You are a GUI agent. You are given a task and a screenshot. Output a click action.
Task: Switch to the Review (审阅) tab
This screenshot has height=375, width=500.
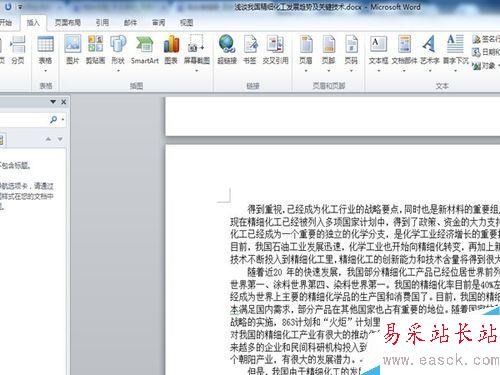[x=158, y=22]
